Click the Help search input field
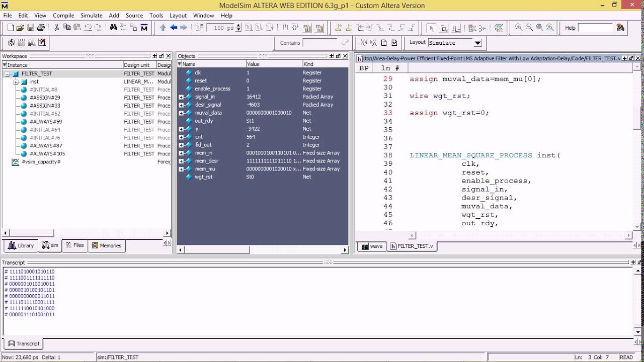This screenshot has width=644, height=362. point(596,28)
